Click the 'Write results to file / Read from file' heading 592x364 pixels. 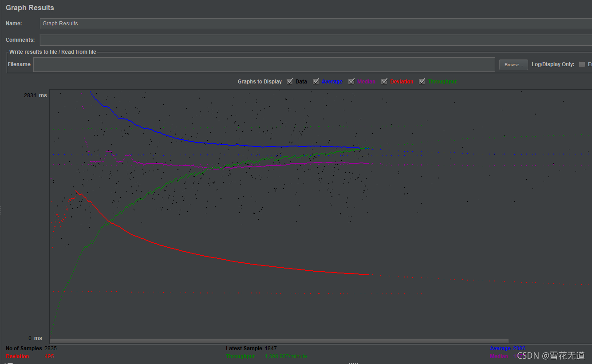click(53, 52)
